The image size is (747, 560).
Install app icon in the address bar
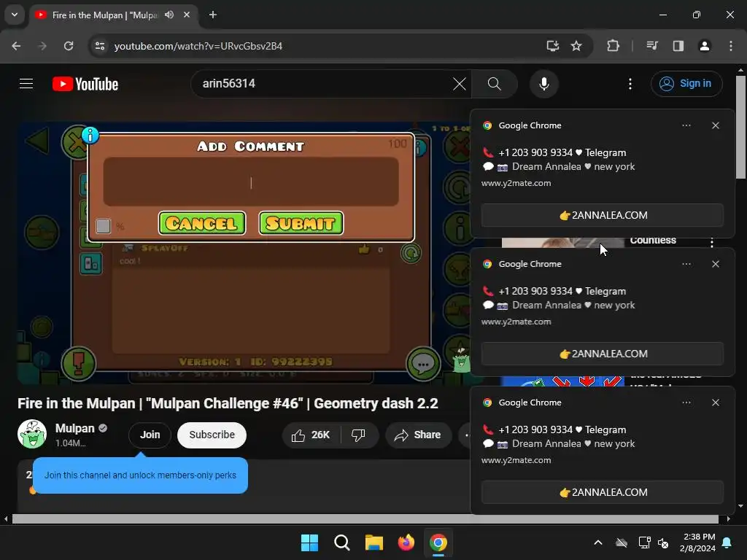553,46
